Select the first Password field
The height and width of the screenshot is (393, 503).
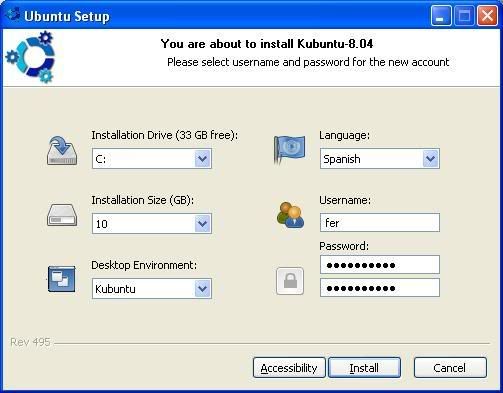click(380, 265)
